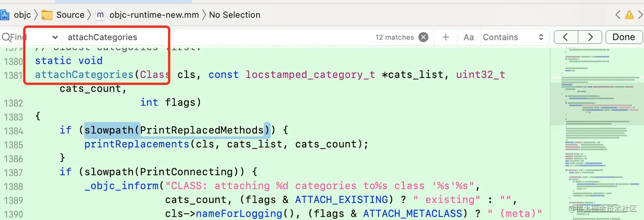Click the _objc_inform call on line 1388

121,186
